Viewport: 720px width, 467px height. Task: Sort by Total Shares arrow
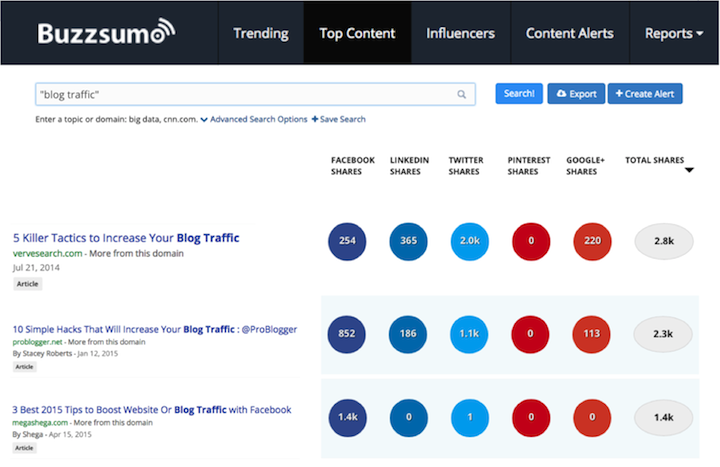coord(688,171)
